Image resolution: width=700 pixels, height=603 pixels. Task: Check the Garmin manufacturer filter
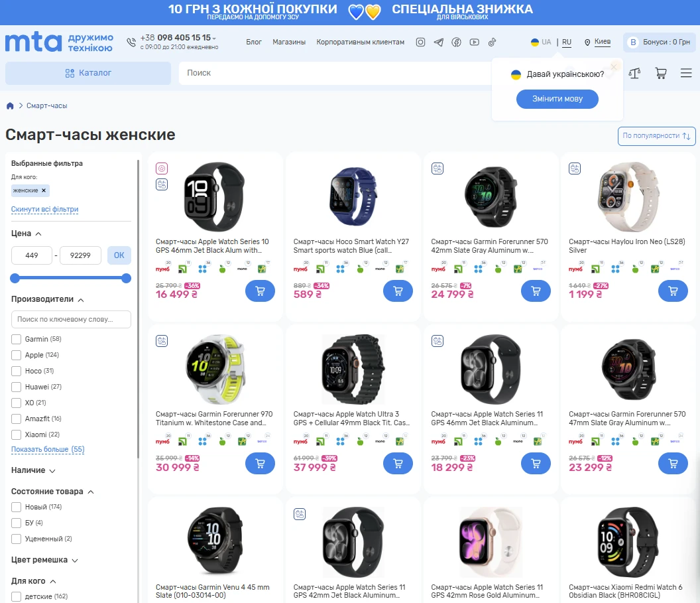16,339
